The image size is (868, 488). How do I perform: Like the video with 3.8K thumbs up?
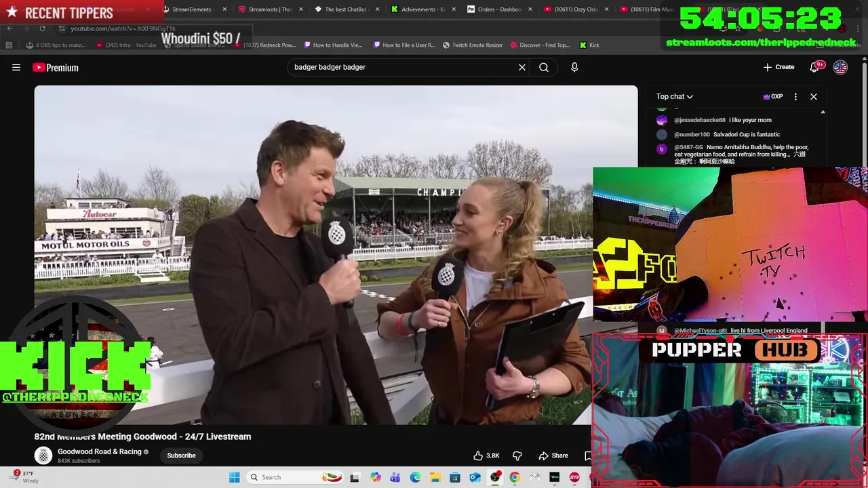(x=486, y=455)
